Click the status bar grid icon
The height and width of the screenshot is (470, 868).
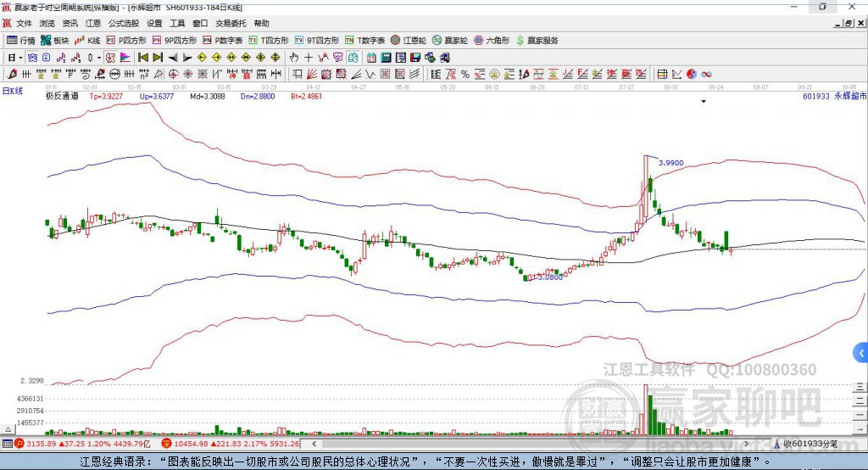(7, 444)
